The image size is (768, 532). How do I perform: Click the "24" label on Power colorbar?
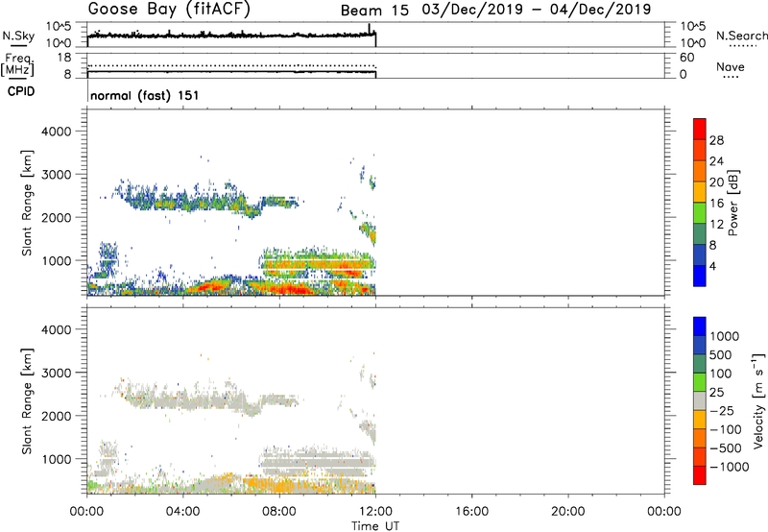[716, 161]
